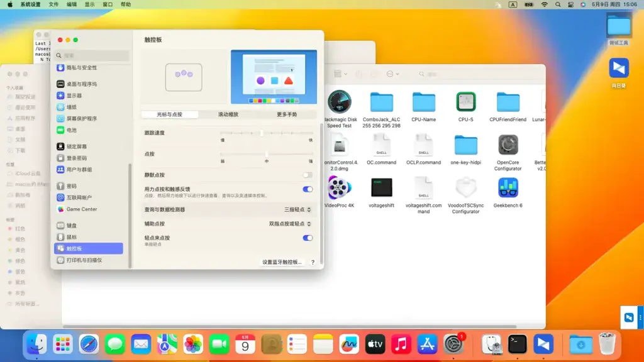Viewport: 644px width, 362px height.
Task: Switch to 滚动缩放 tab
Action: click(228, 114)
